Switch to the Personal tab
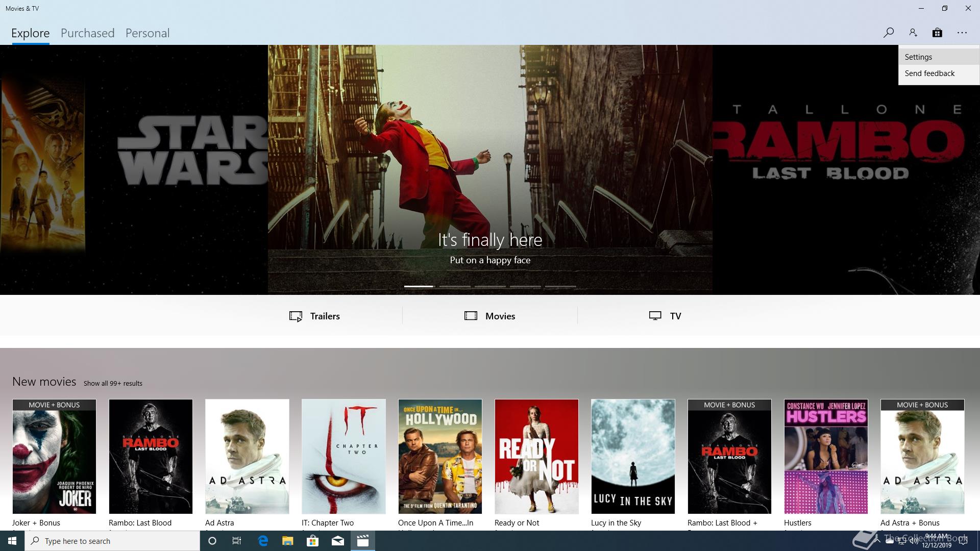980x551 pixels. 147,33
